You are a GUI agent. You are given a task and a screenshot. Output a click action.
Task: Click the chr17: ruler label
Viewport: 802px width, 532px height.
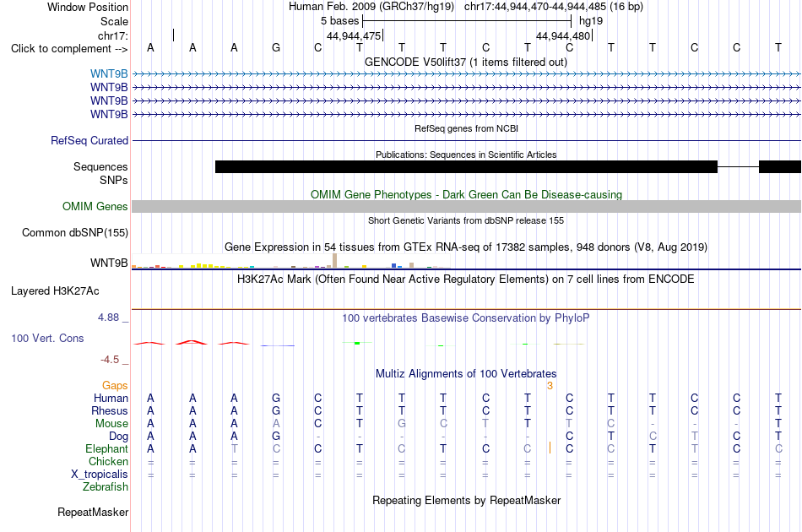click(112, 35)
